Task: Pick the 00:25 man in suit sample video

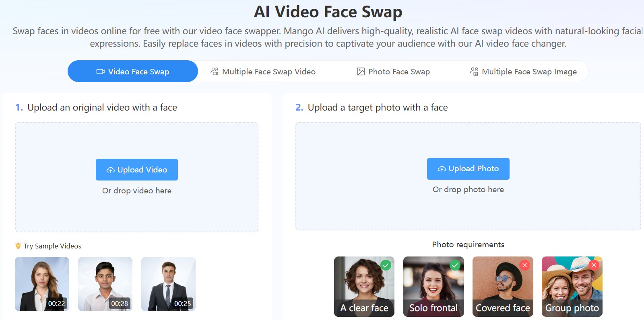Action: 168,284
